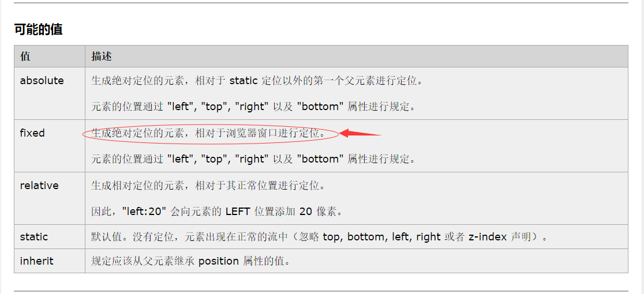Click the word "z-index" in static description
The height and width of the screenshot is (294, 644).
(x=488, y=237)
